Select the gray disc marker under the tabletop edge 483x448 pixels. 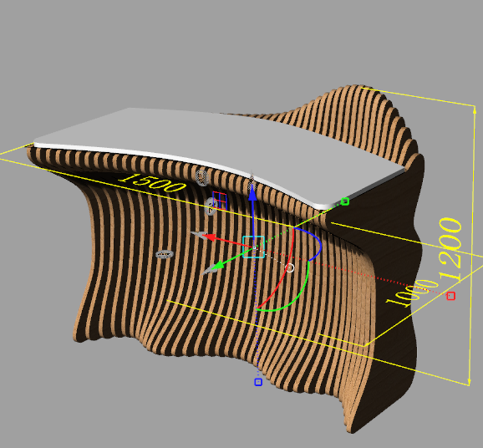pyautogui.click(x=202, y=177)
